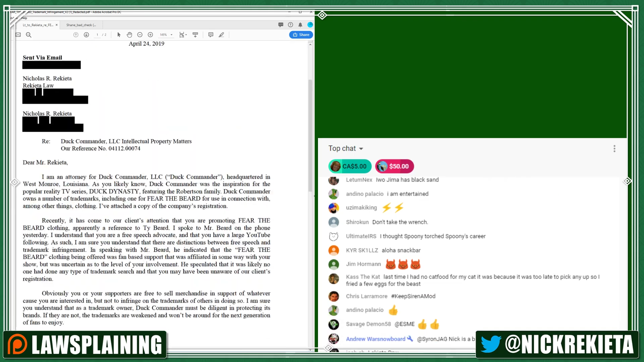Add a sticky note comment
This screenshot has width=644, height=362.
211,35
